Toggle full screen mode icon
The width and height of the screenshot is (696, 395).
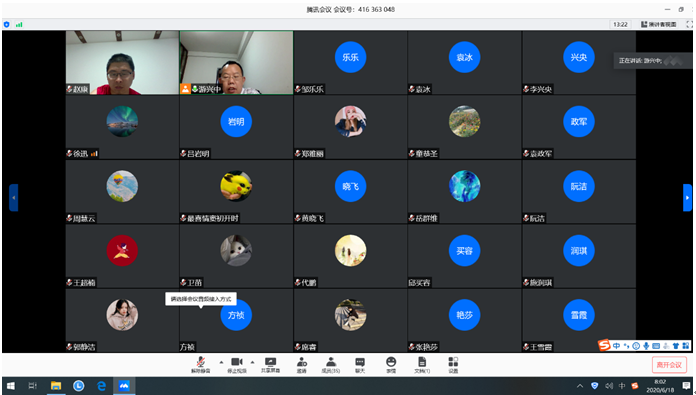coord(689,24)
